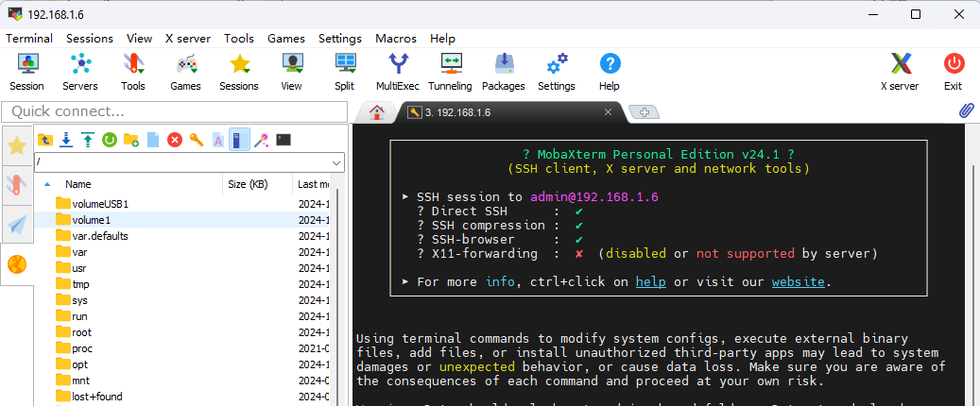Image resolution: width=980 pixels, height=406 pixels.
Task: Open the Games menu in menu bar
Action: (x=286, y=38)
